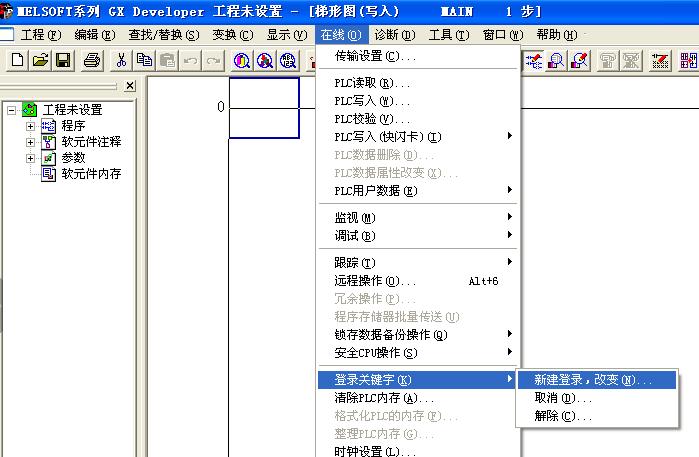Expand the 程序 tree node

point(30,126)
